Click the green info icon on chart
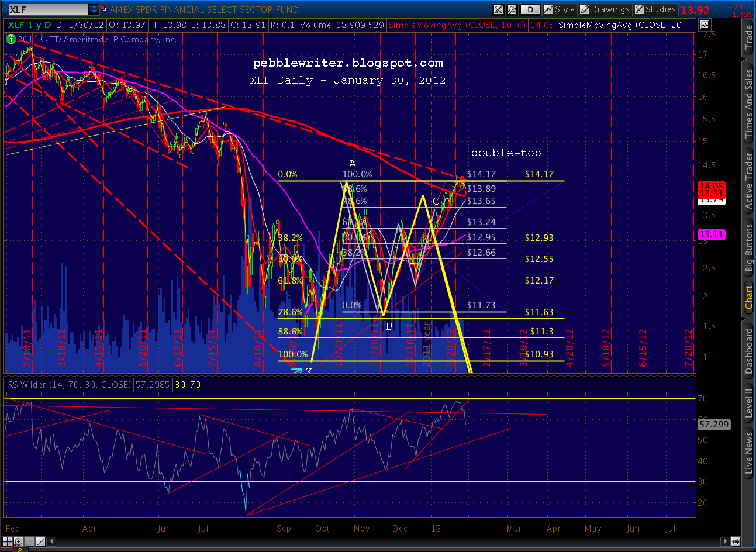This screenshot has width=756, height=552. [11, 39]
